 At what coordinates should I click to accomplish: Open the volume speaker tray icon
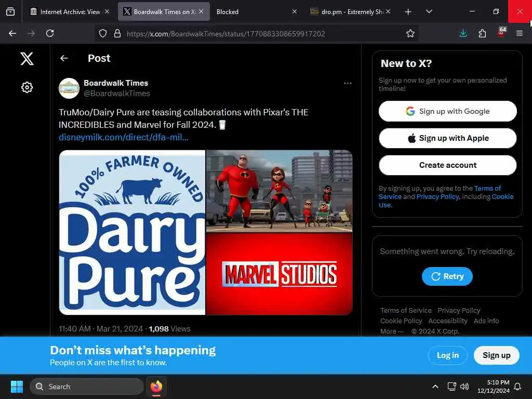464,387
